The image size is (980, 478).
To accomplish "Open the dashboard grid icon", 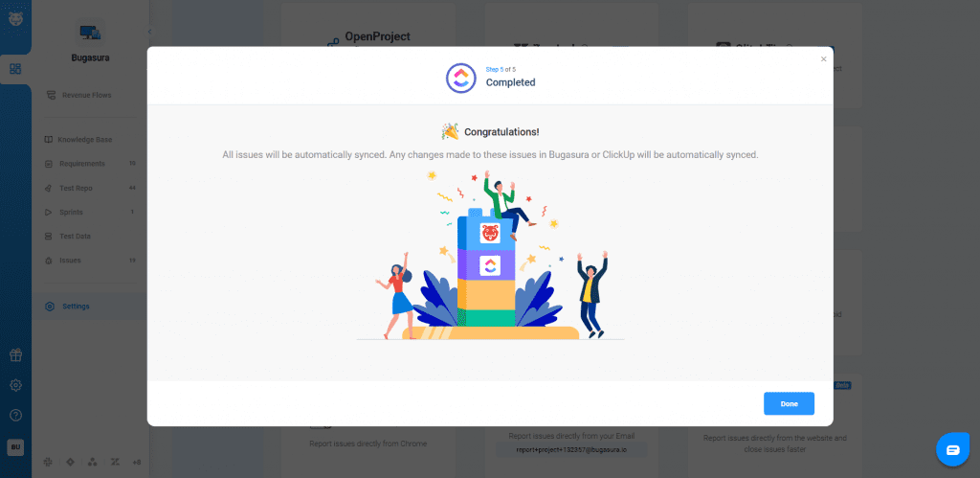I will 15,69.
